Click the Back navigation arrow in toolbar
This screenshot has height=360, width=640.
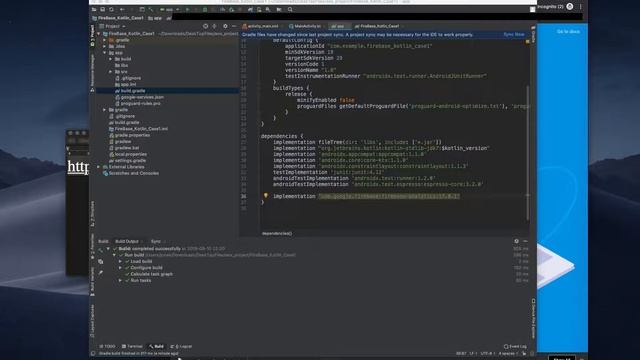122,9
